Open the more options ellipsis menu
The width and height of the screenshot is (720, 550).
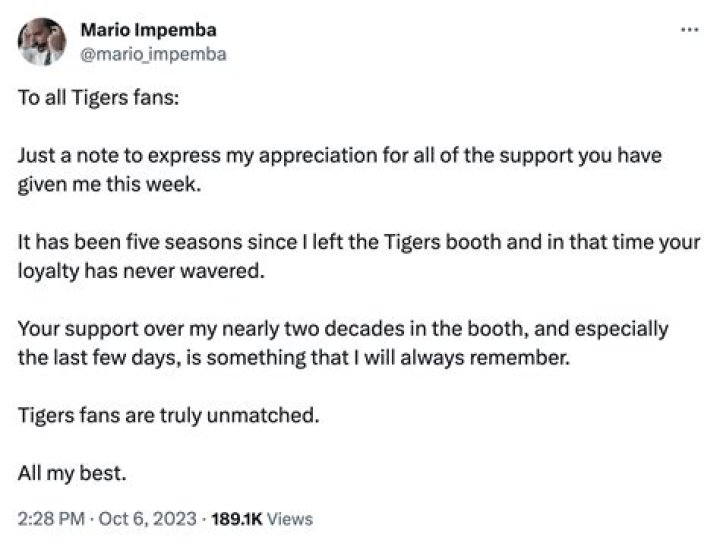point(688,30)
